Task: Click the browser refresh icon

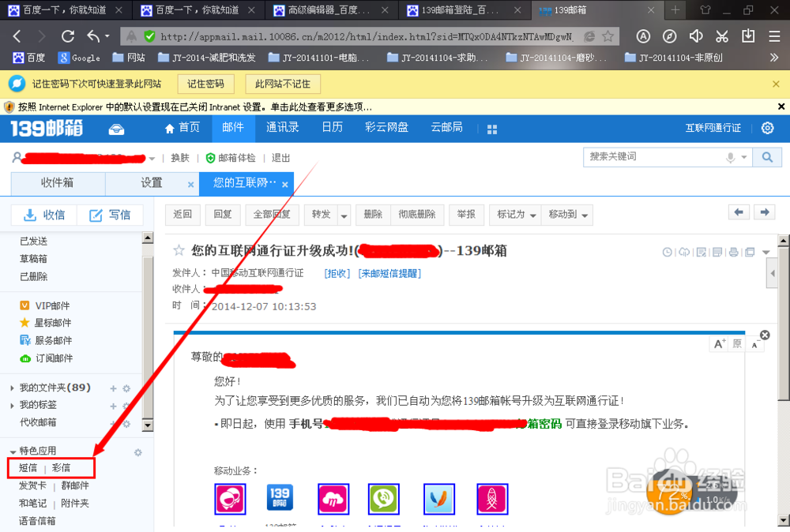Action: (x=67, y=36)
